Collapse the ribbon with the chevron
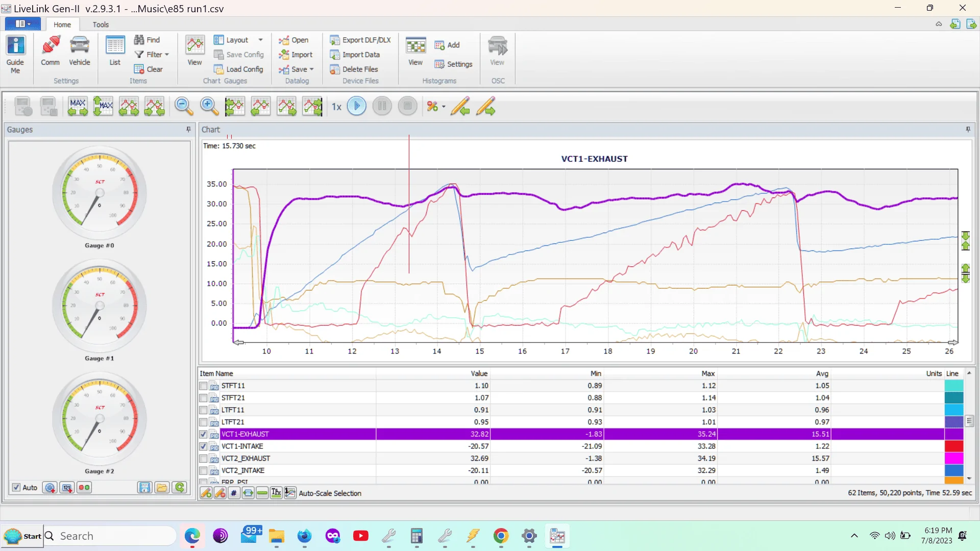980x551 pixels. 939,24
